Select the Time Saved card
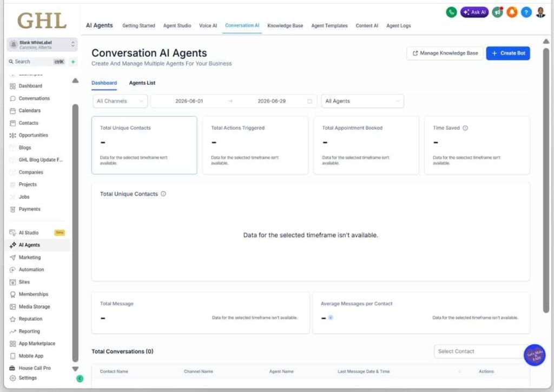554x392 pixels. (x=477, y=145)
